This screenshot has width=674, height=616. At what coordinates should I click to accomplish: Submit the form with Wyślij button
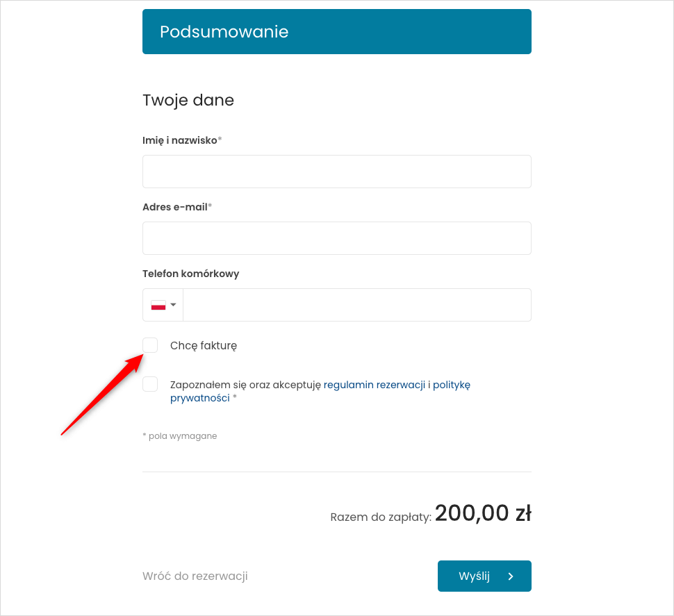484,576
